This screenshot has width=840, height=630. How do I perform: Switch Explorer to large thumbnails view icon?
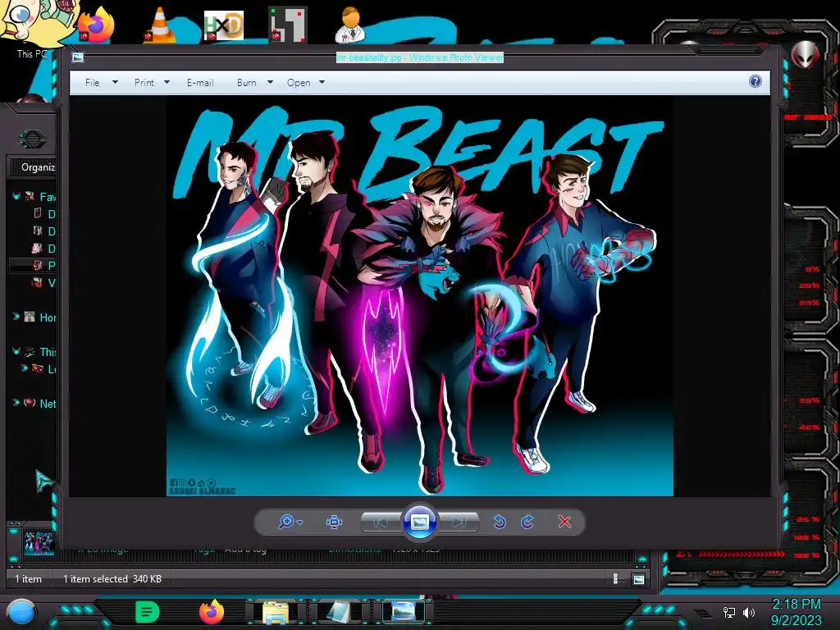coord(638,579)
